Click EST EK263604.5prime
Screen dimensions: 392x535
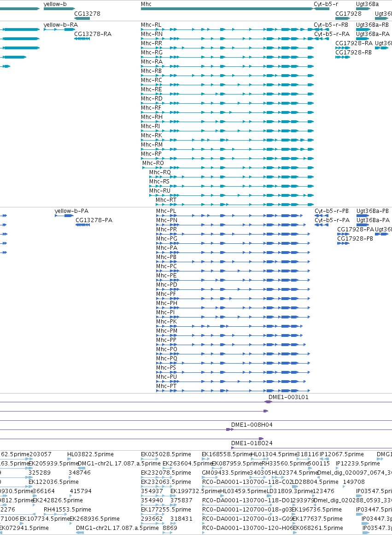coord(187,464)
